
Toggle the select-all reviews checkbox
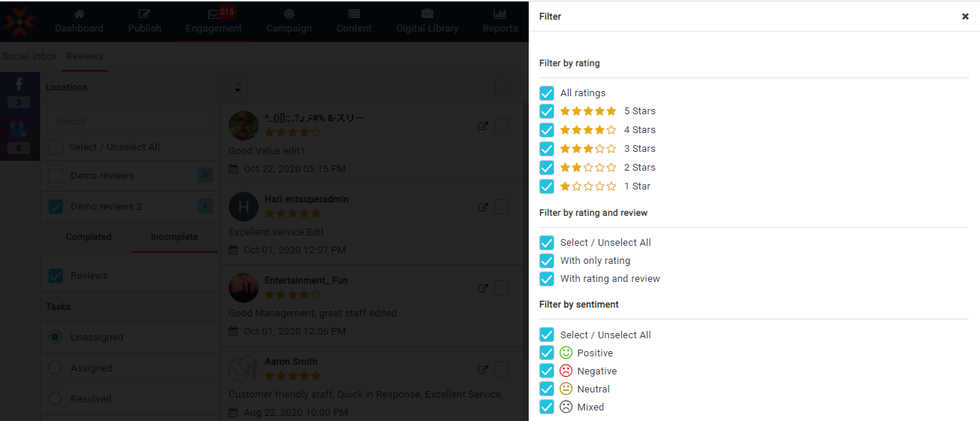point(502,87)
